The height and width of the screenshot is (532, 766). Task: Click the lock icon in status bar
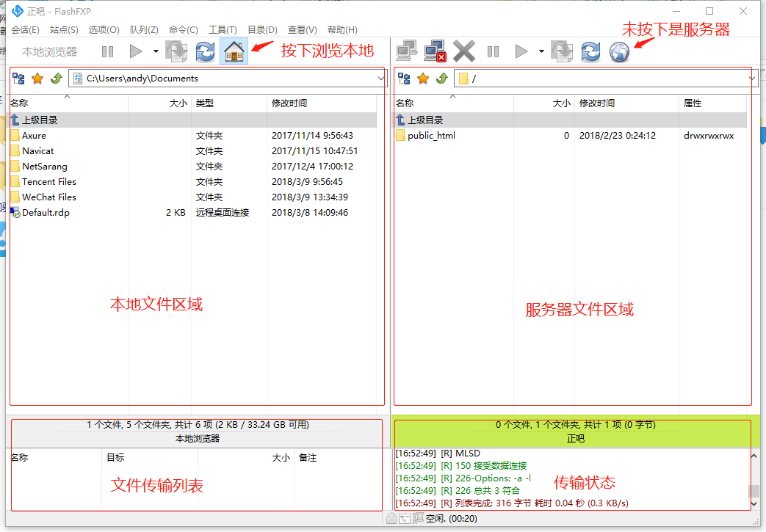tap(391, 519)
